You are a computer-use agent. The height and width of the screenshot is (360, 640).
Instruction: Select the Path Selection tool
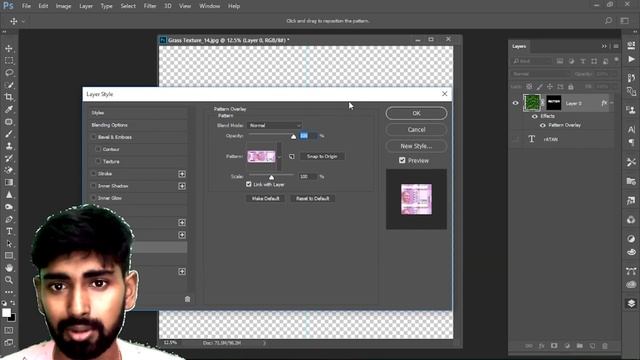(9, 244)
